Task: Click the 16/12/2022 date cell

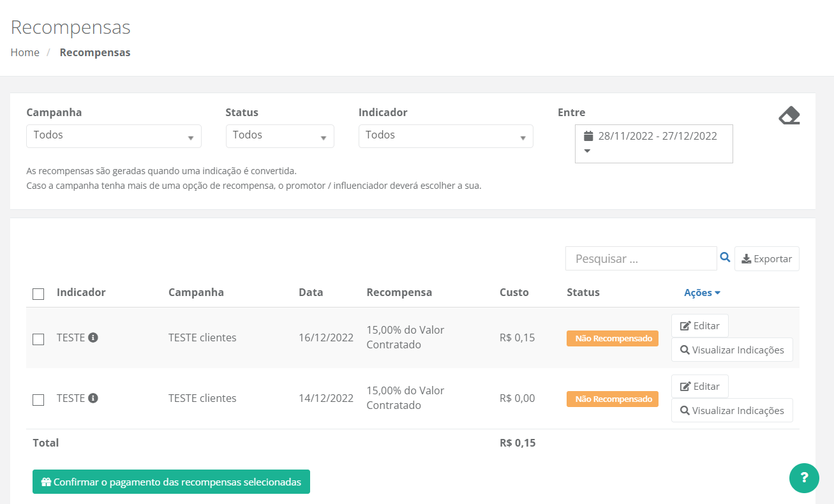Action: (x=326, y=337)
